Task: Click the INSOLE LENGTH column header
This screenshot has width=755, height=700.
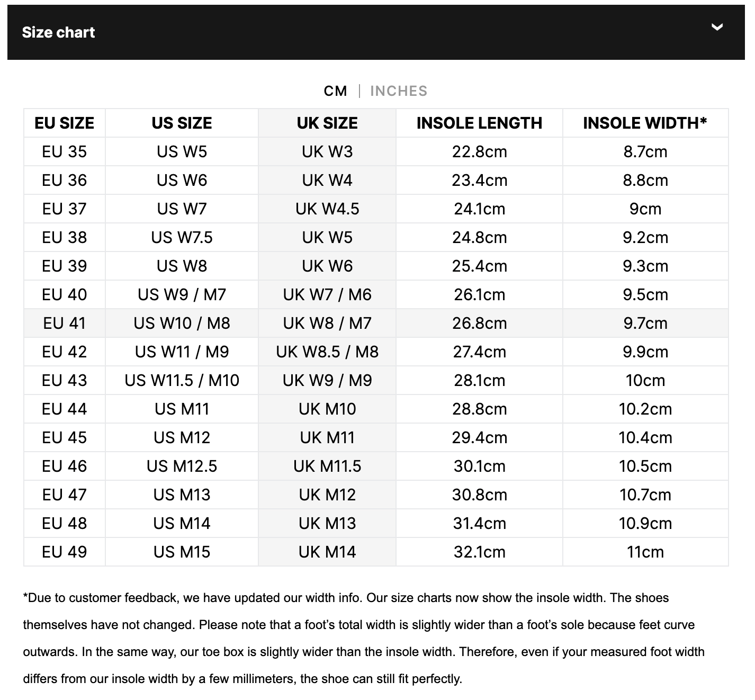Action: [x=479, y=123]
